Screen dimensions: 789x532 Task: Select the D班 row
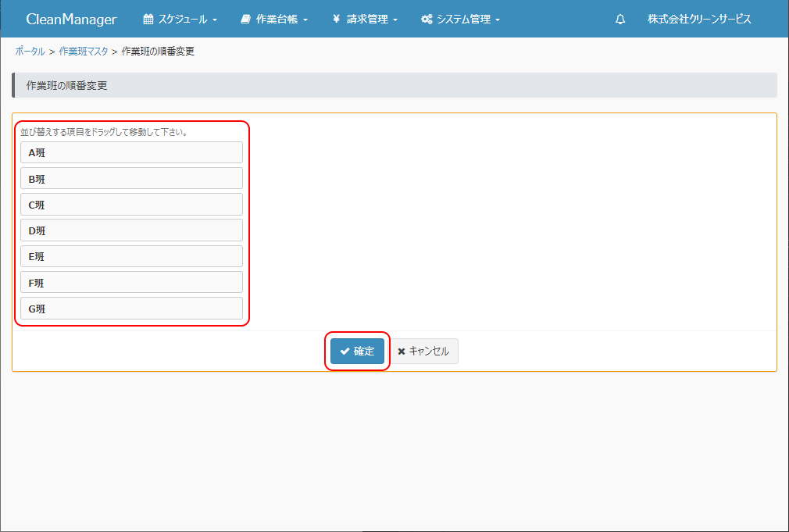pyautogui.click(x=131, y=230)
